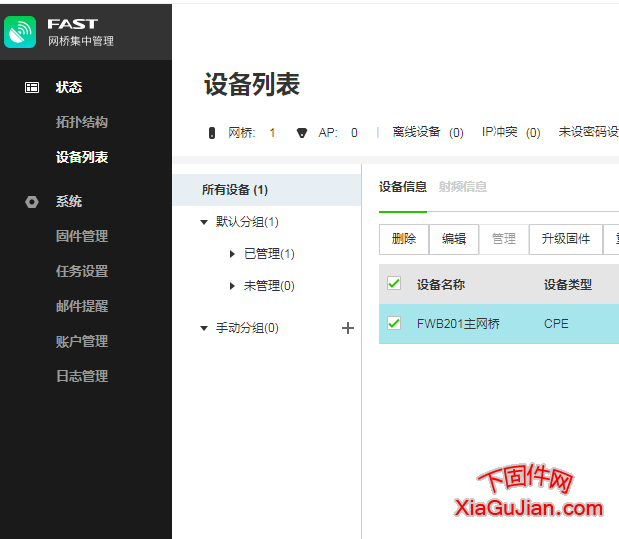619x539 pixels.
Task: Select the 已管理(1) tree item
Action: point(269,254)
